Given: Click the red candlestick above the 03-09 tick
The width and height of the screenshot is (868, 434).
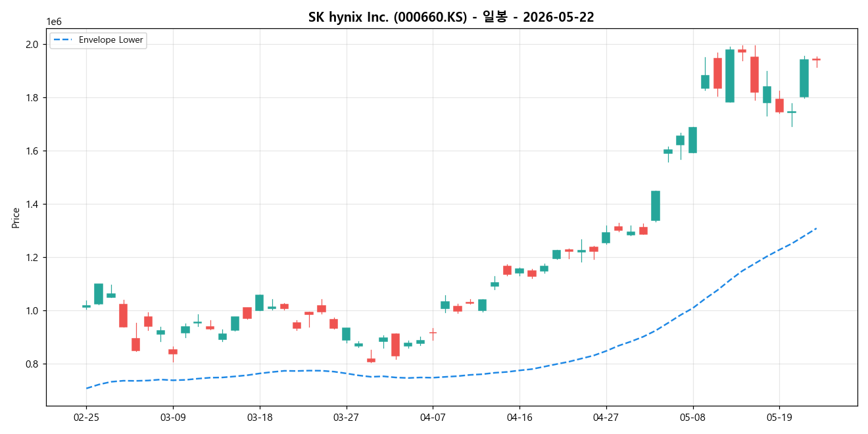Looking at the screenshot, I should coord(173,352).
